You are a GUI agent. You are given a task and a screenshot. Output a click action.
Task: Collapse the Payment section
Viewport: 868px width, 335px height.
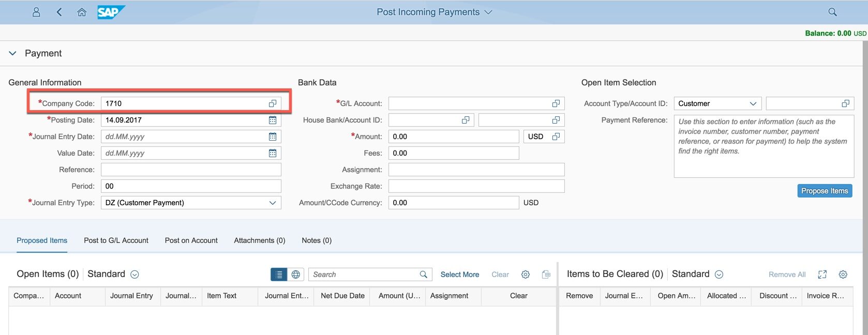coord(13,53)
